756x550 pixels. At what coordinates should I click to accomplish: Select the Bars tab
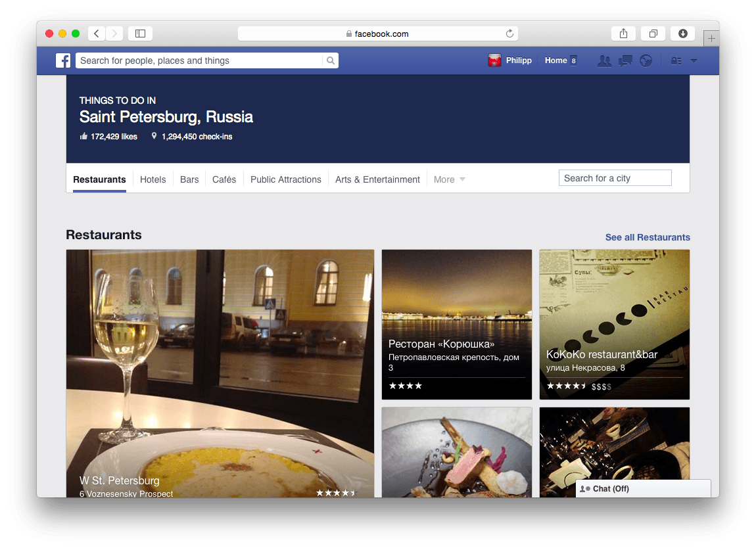[x=189, y=180]
